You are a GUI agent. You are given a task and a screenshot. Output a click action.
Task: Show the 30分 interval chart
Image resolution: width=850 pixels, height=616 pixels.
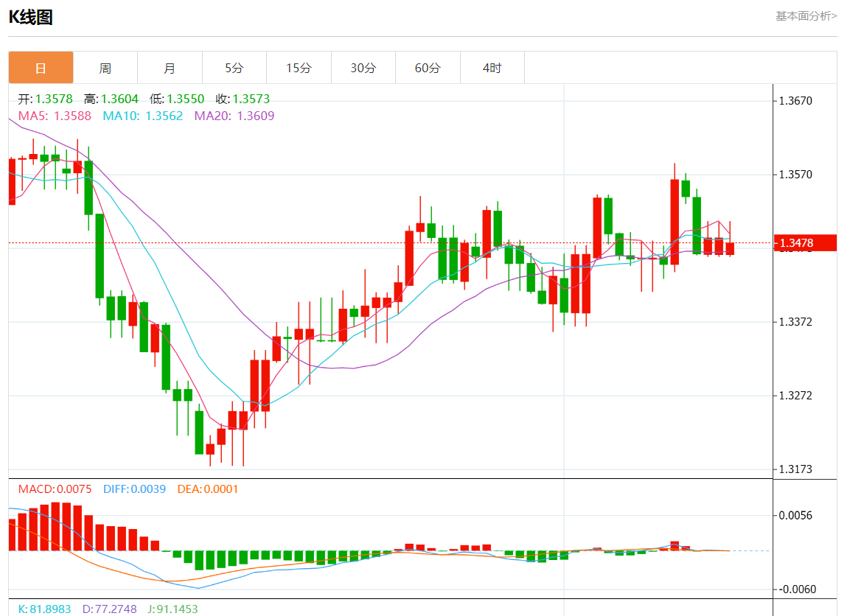click(x=363, y=68)
